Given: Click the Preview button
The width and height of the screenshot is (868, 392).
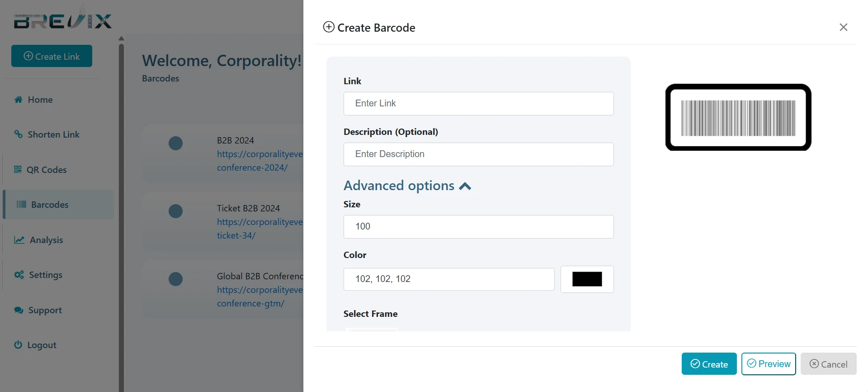Looking at the screenshot, I should (x=769, y=364).
